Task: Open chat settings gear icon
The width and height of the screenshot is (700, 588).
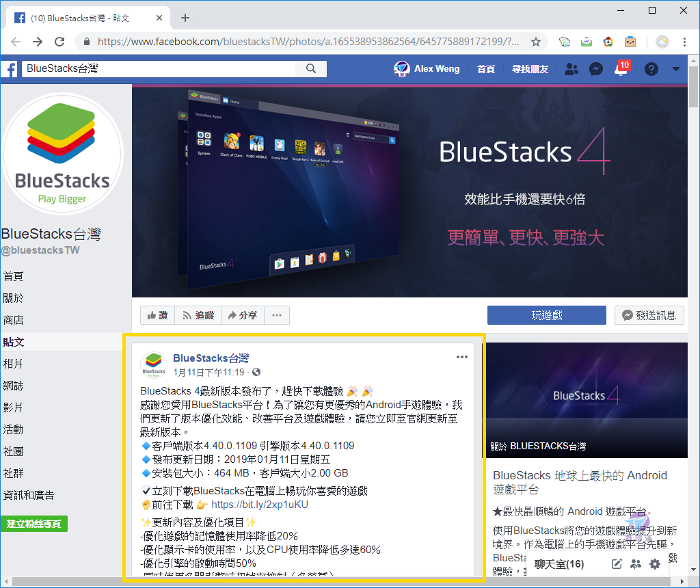Action: click(x=655, y=564)
